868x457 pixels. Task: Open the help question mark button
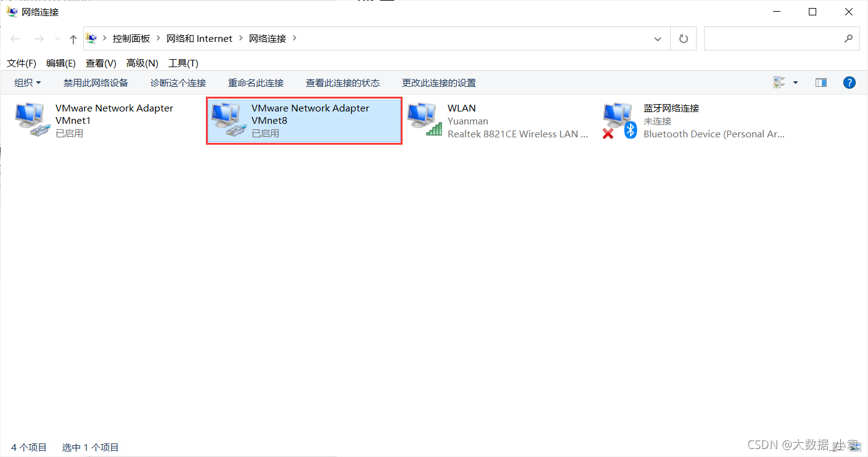pyautogui.click(x=850, y=83)
